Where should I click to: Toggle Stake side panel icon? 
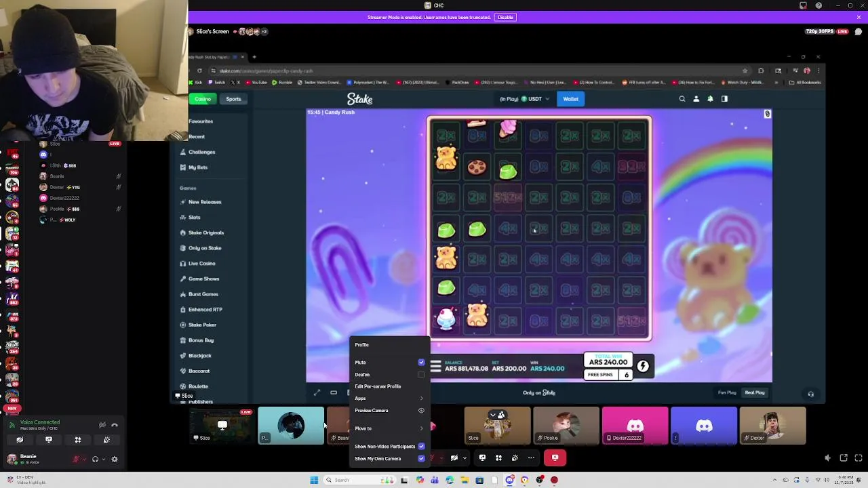pyautogui.click(x=724, y=99)
